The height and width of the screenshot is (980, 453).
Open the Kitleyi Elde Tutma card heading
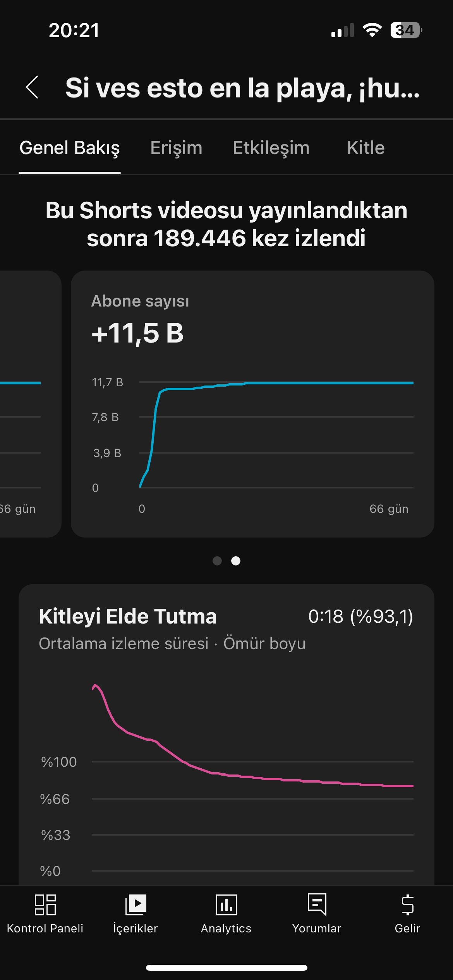tap(128, 616)
